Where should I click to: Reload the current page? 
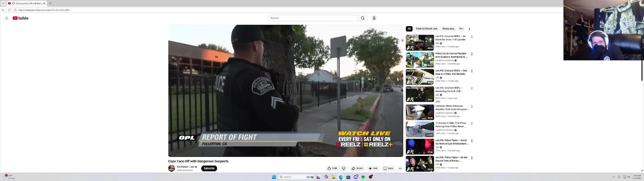point(9,10)
